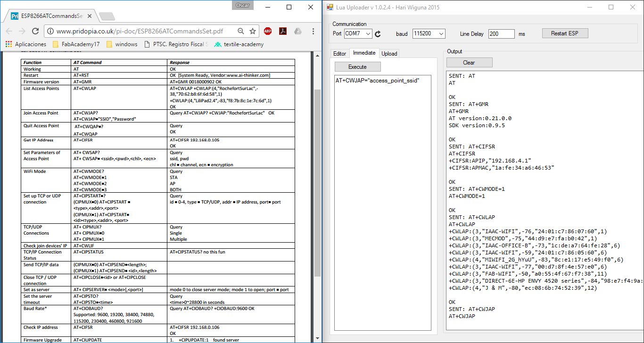Click the Chrome address bar URL
Screen dimensions: 644x343
click(140, 31)
